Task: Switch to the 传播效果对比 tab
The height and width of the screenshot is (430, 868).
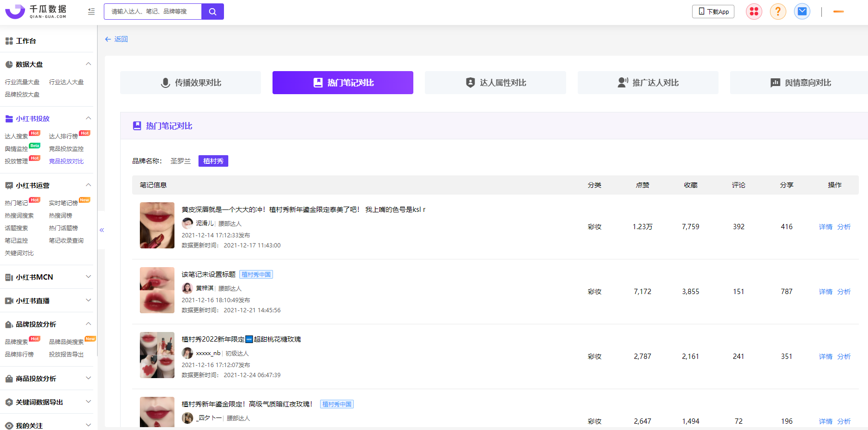Action: click(x=190, y=83)
